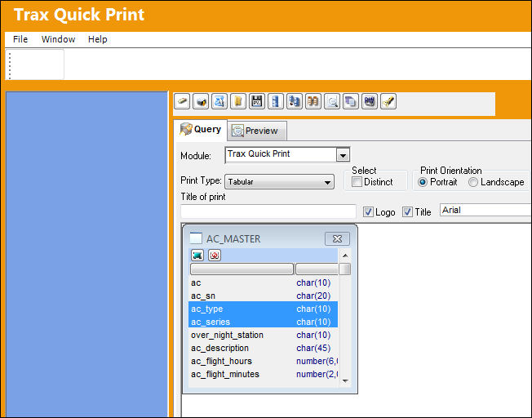
Task: Click the camera icon in the toolbar
Action: pyautogui.click(x=201, y=101)
